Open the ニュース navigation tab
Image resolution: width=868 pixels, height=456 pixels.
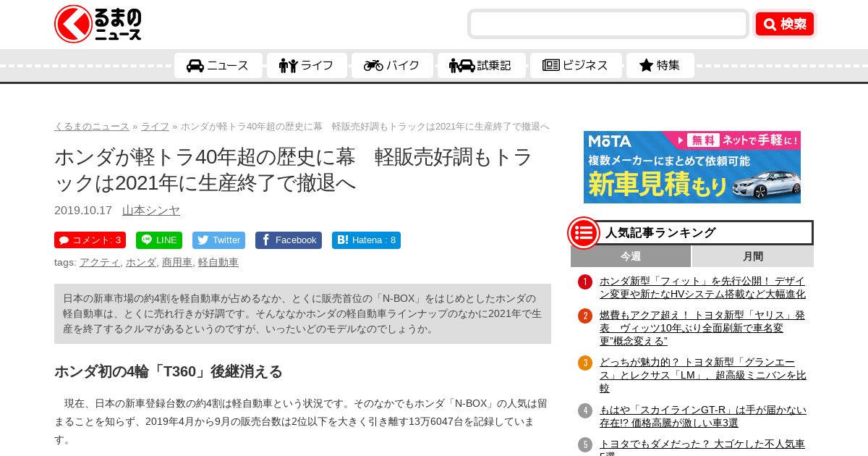pyautogui.click(x=218, y=65)
